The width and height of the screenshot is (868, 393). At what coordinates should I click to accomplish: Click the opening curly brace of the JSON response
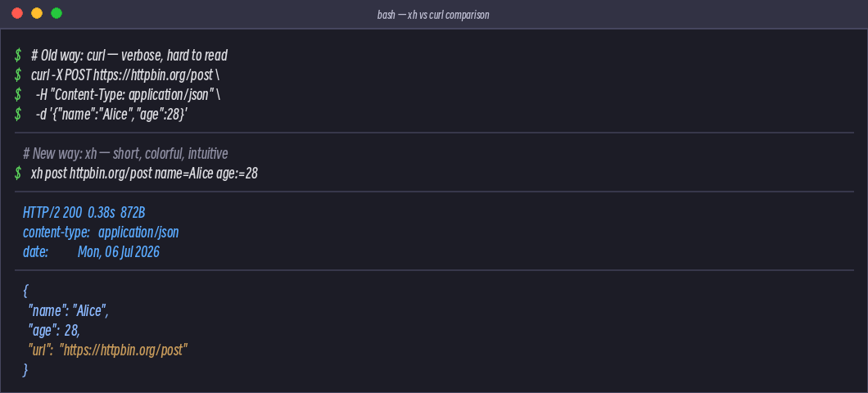click(25, 291)
